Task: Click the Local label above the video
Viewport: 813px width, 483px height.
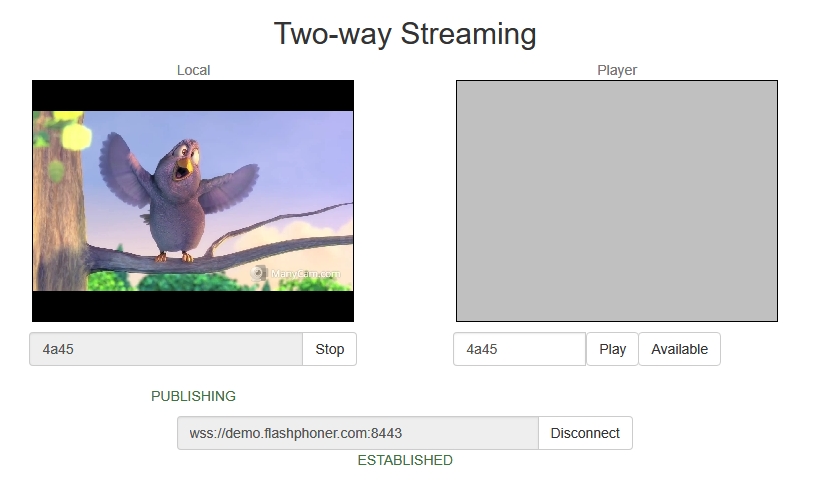Action: click(x=193, y=70)
